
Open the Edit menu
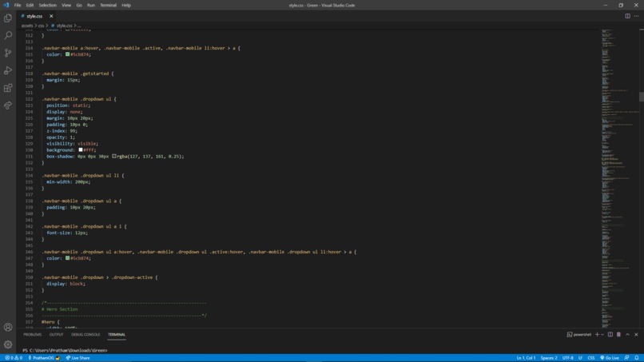click(30, 6)
